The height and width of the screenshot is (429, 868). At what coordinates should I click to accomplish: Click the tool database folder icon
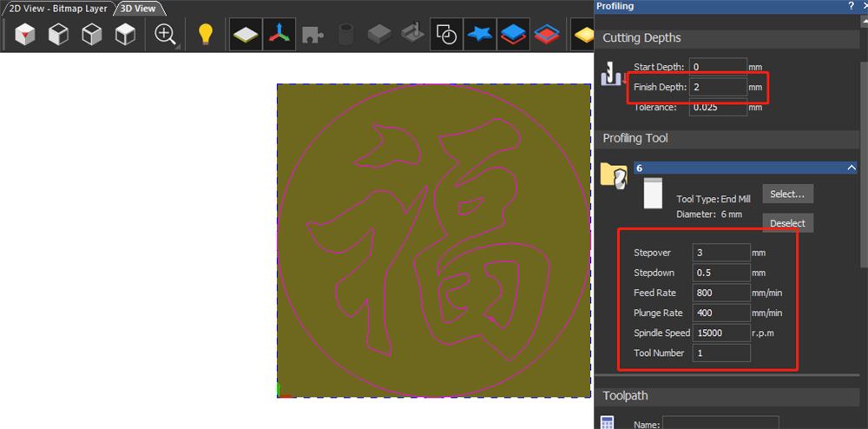coord(615,175)
